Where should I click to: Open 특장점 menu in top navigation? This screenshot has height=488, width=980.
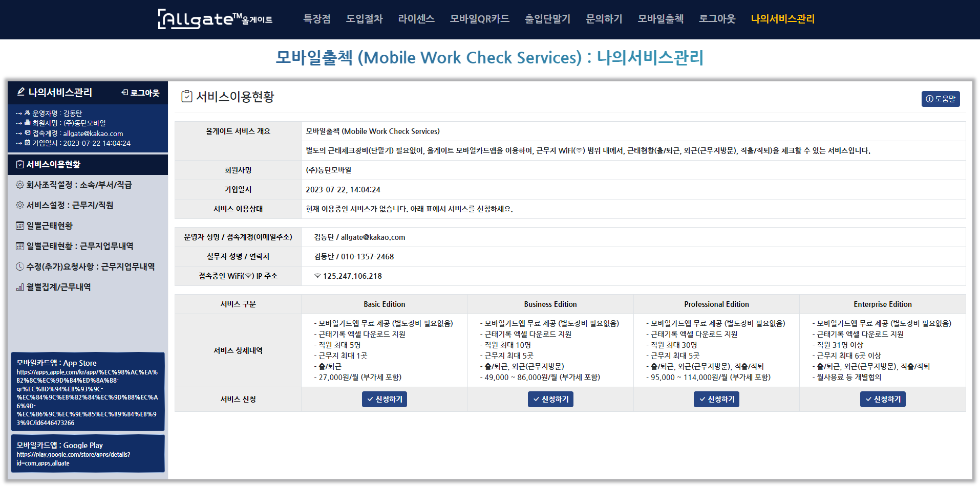317,19
